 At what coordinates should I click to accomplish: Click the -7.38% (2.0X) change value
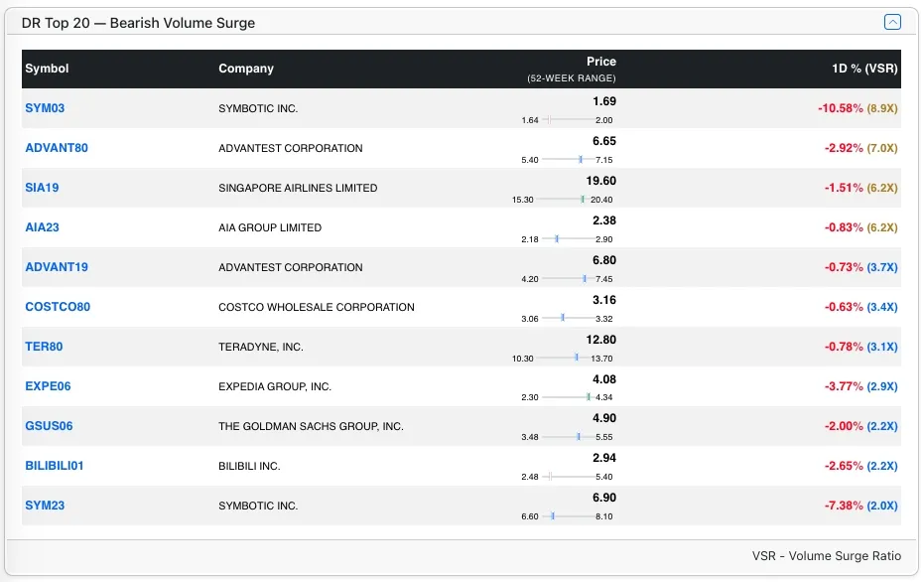click(860, 506)
